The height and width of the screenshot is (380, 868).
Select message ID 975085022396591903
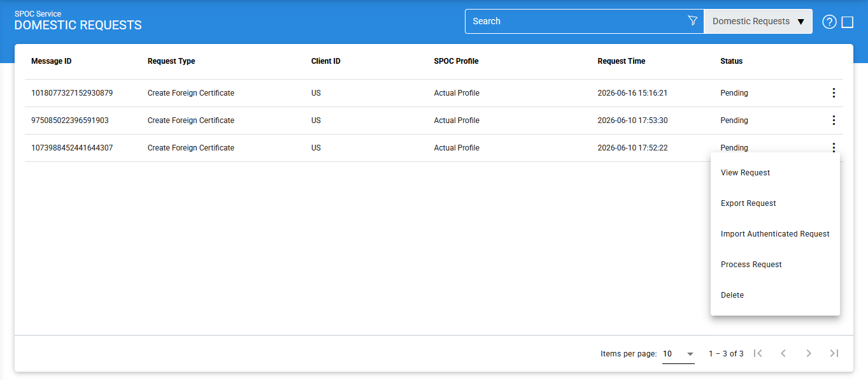[x=70, y=121]
